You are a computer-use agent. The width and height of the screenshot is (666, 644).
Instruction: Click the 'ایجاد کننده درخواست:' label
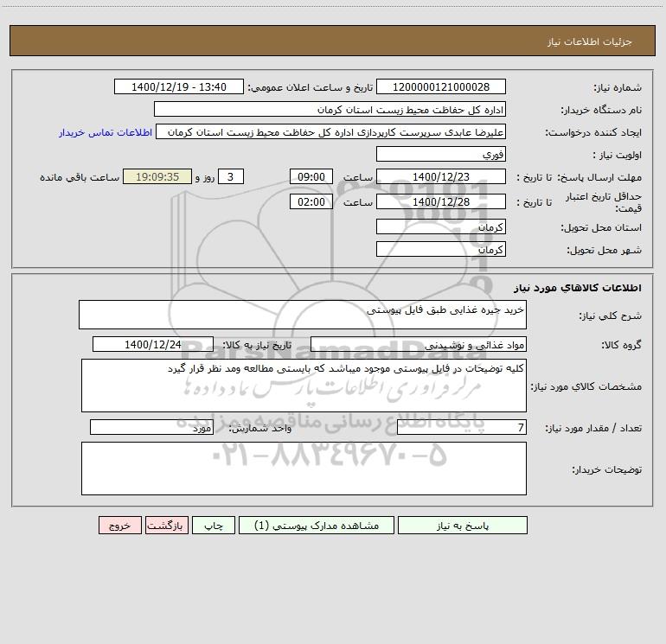tap(593, 133)
